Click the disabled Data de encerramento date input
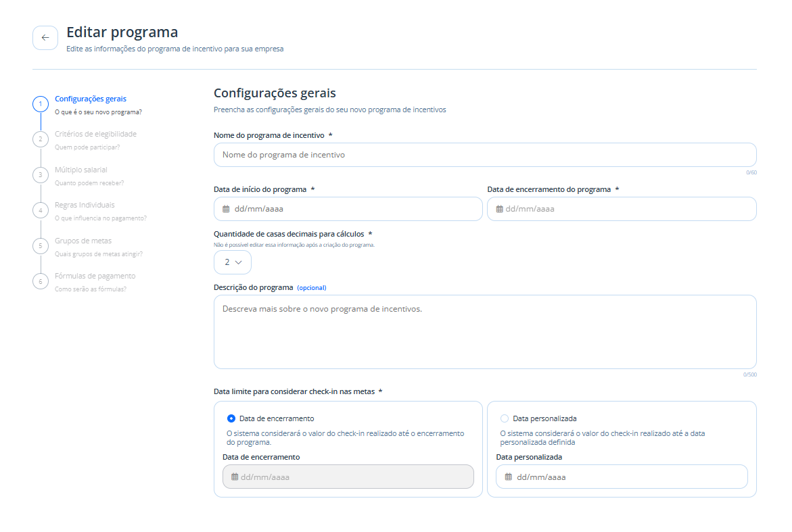792x532 pixels. coord(348,477)
